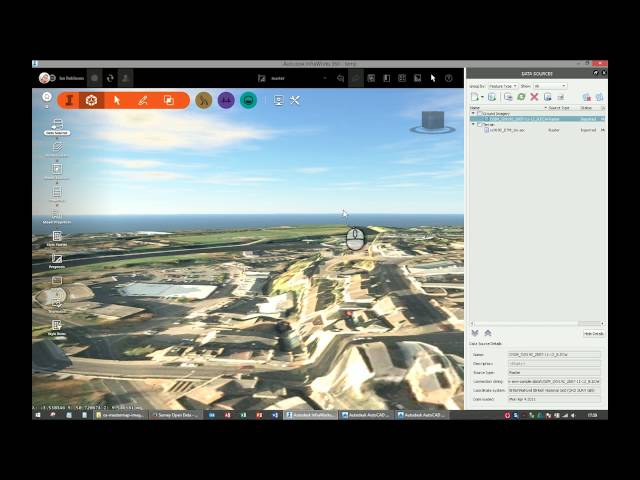Toggle the Terrain group checkbox
The width and height of the screenshot is (640, 480).
tap(480, 124)
